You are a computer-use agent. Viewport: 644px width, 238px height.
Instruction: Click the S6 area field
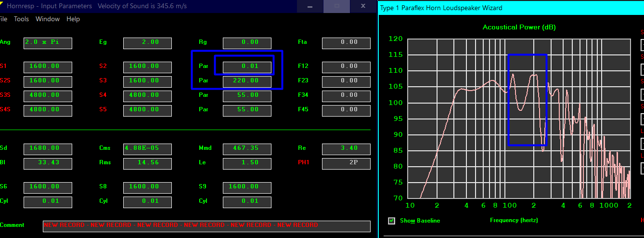48,187
